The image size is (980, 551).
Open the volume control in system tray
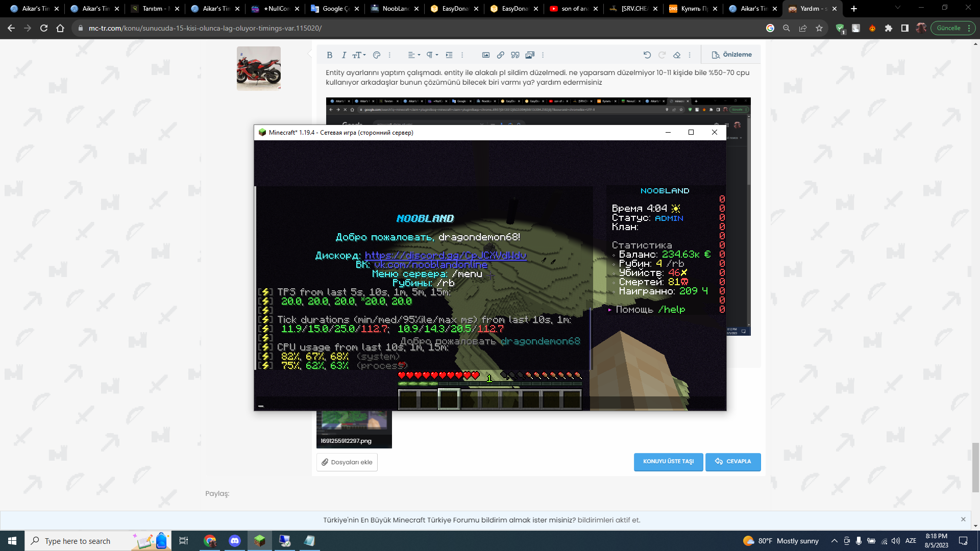click(896, 541)
